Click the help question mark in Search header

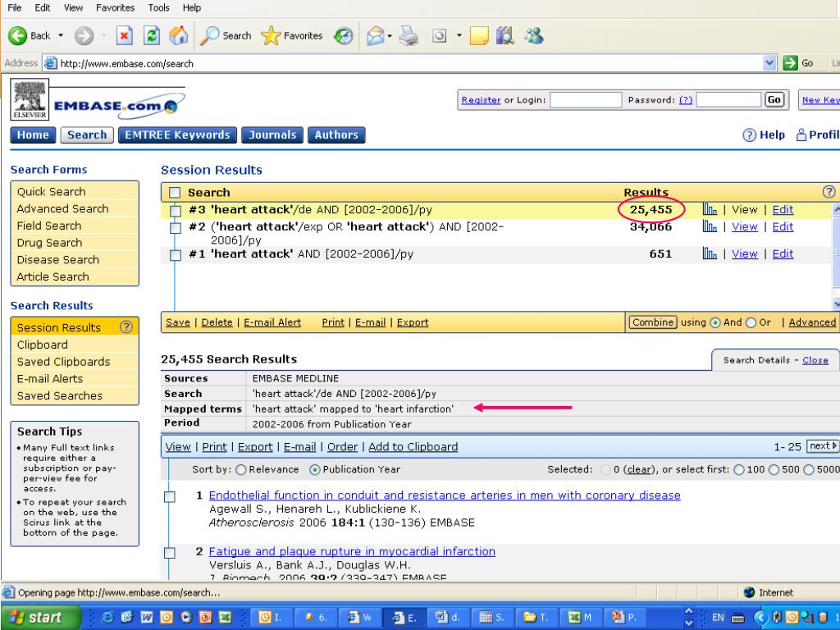click(x=829, y=192)
